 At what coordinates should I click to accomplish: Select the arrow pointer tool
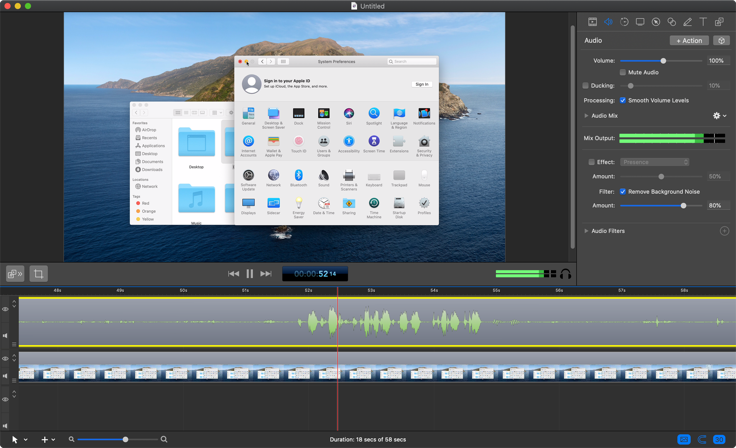[x=15, y=440]
